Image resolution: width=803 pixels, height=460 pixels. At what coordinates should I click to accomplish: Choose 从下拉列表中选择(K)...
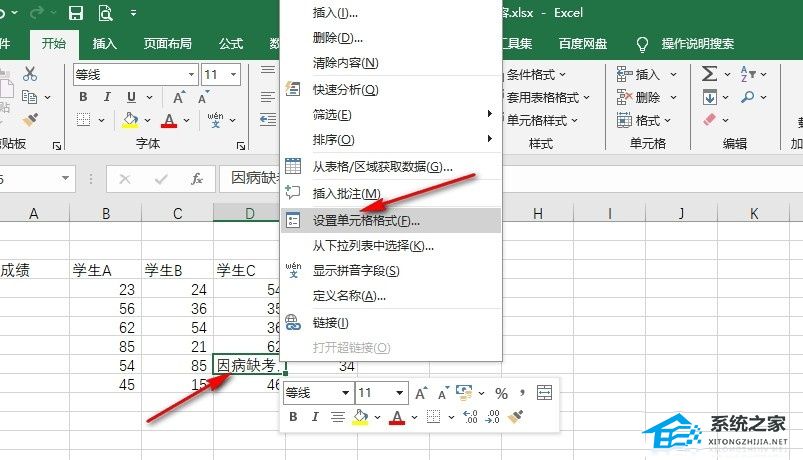391,246
